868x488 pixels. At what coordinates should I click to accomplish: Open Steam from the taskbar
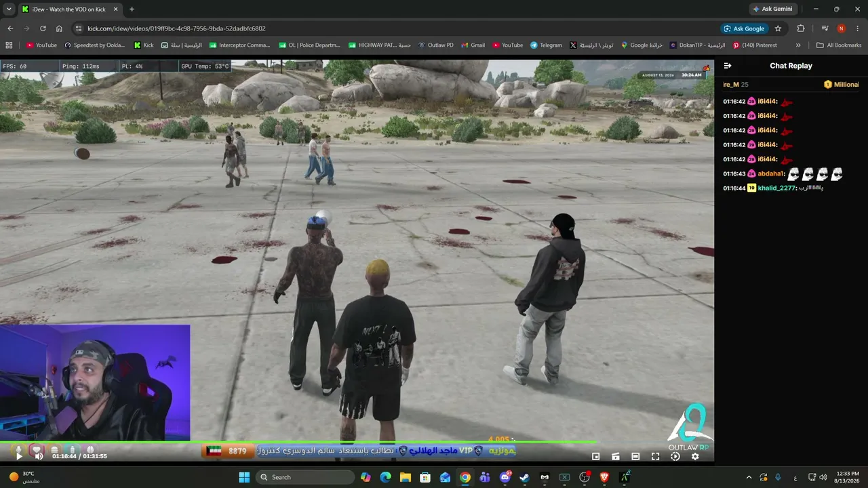pos(525,477)
